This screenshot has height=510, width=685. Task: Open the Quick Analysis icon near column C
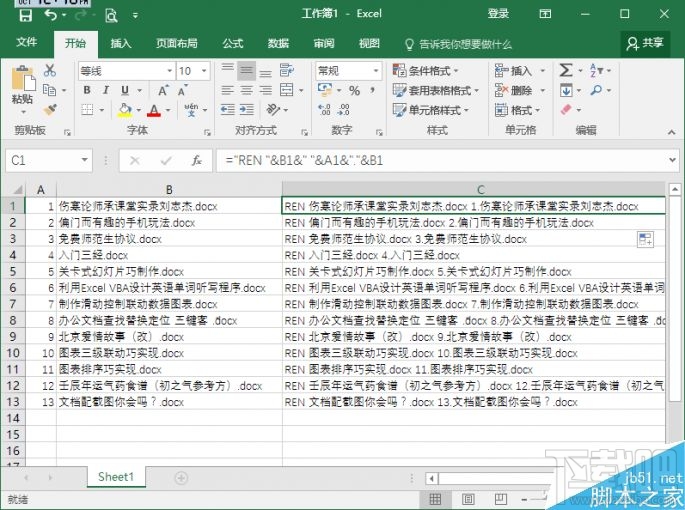[x=645, y=239]
